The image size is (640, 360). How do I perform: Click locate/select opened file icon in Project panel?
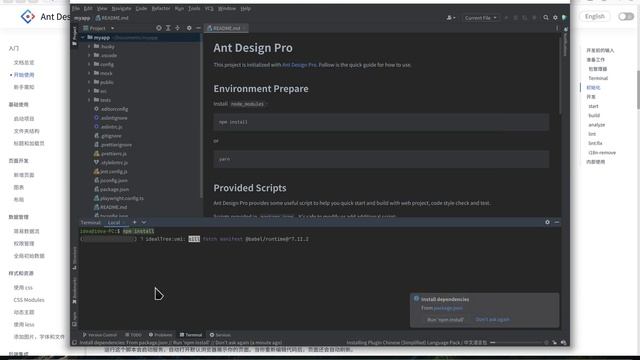(159, 28)
